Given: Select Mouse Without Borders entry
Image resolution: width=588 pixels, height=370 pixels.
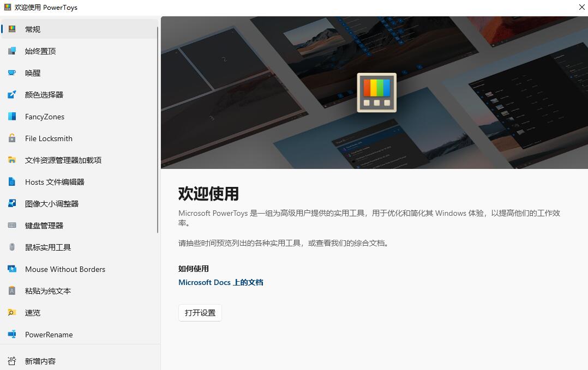Looking at the screenshot, I should point(79,269).
